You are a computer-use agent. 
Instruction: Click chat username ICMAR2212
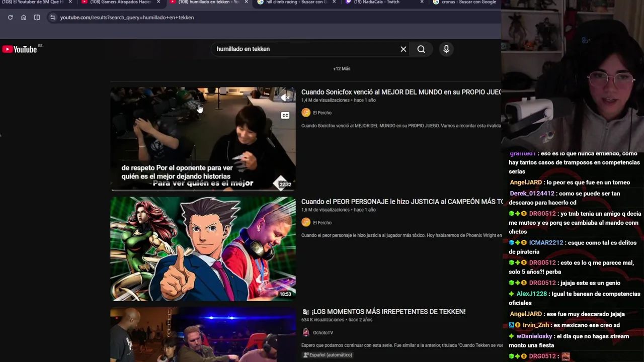pyautogui.click(x=546, y=243)
